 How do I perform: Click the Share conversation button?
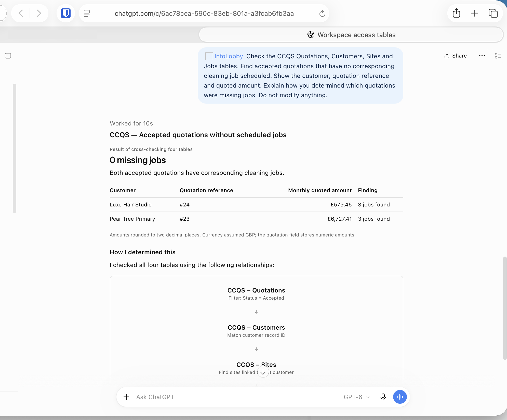(x=456, y=56)
